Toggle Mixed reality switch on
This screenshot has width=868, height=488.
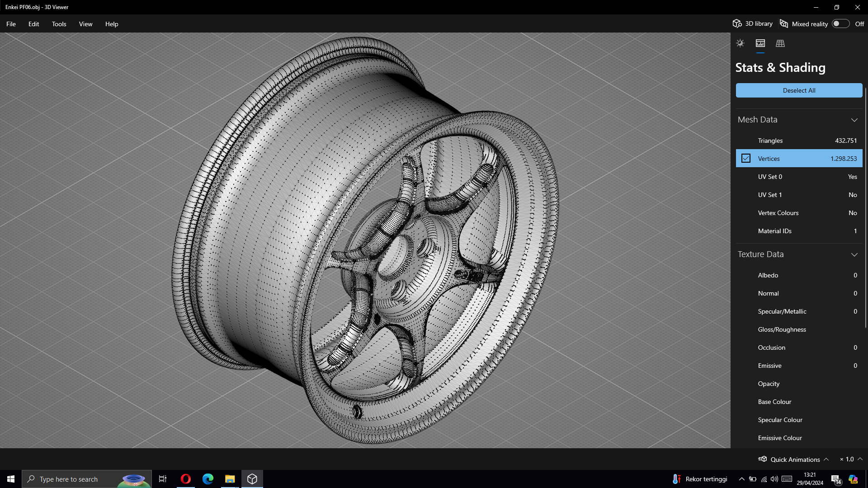click(840, 24)
